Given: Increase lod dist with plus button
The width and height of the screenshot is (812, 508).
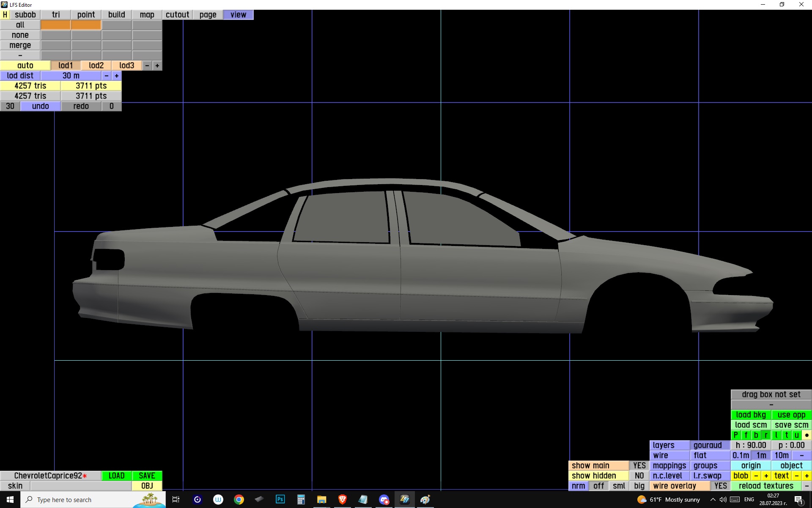Looking at the screenshot, I should click(117, 75).
